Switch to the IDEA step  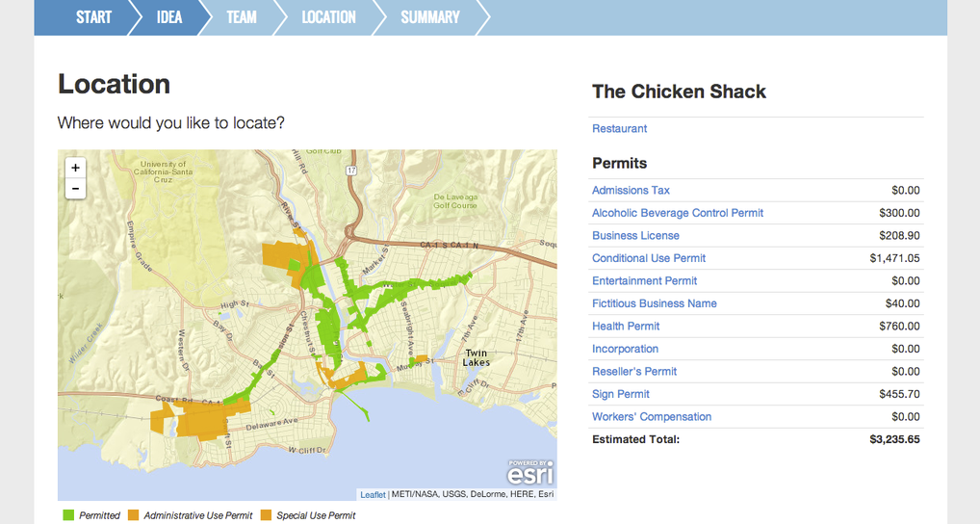click(168, 17)
